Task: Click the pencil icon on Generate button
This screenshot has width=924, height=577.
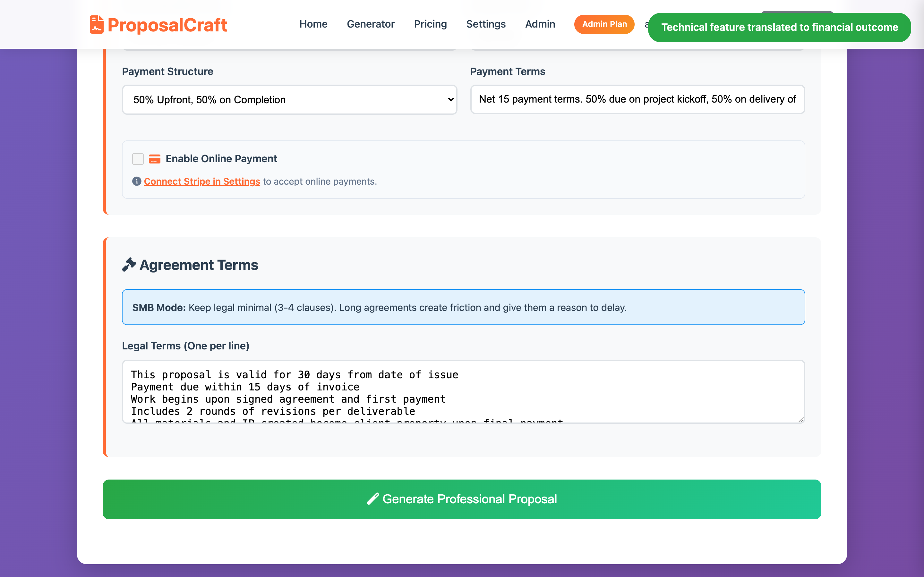Action: point(373,499)
